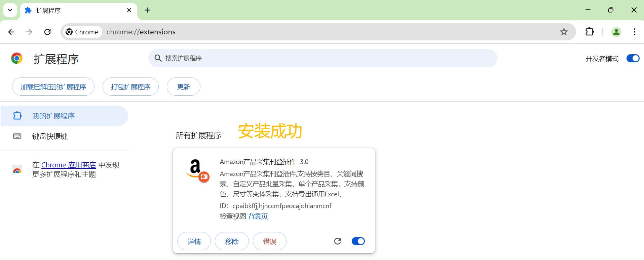Close the 扩展程序 tab

coord(129,10)
